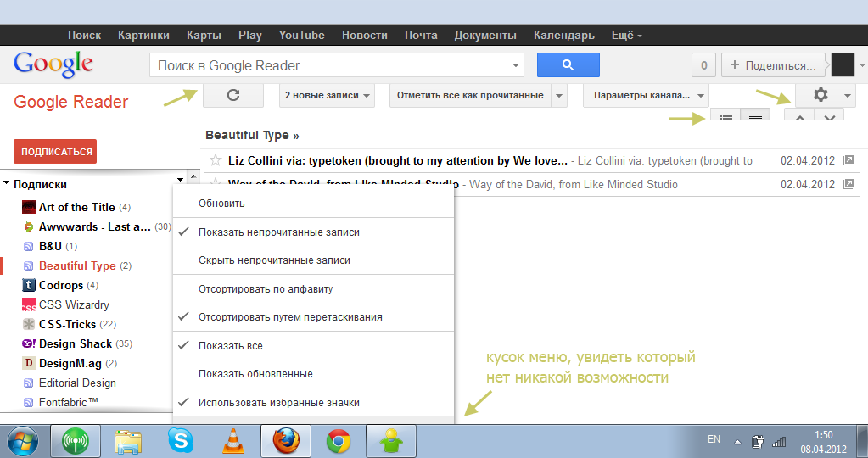Choose "Отсортировать по алфавиту"
The width and height of the screenshot is (868, 458).
point(313,288)
